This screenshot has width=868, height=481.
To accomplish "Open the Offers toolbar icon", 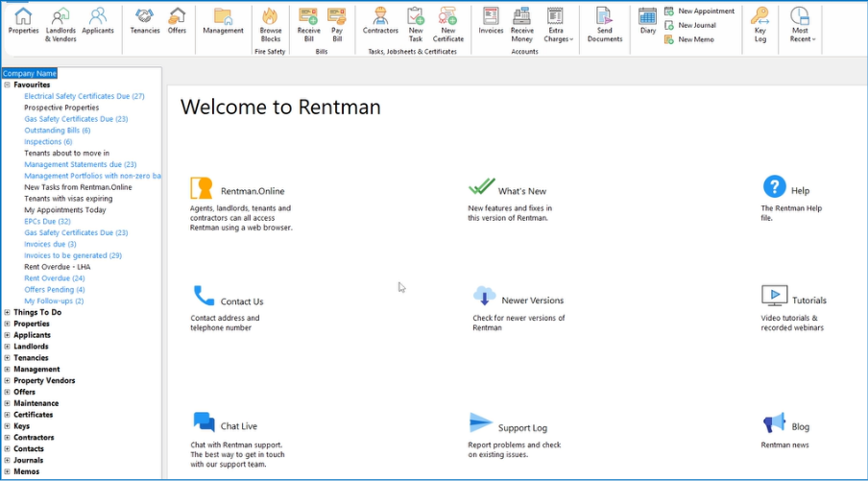I will [177, 21].
